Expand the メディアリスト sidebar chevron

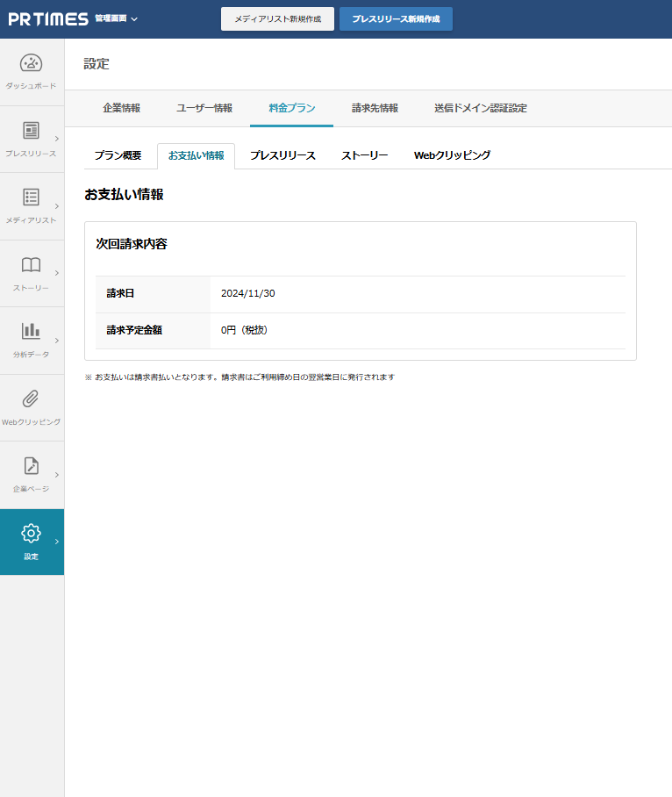click(57, 206)
